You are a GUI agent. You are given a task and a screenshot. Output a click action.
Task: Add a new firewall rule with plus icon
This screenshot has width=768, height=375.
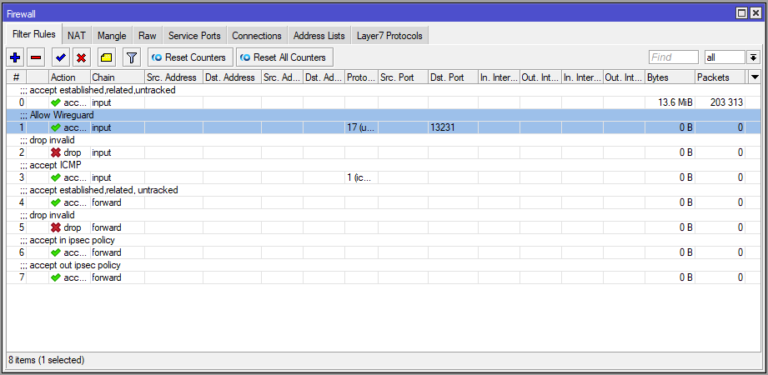[x=15, y=58]
